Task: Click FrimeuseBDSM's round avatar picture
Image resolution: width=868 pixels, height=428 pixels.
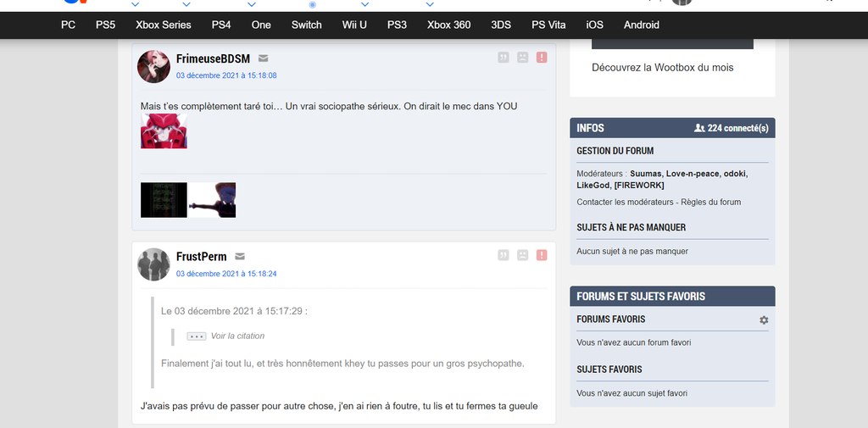Action: [x=153, y=66]
